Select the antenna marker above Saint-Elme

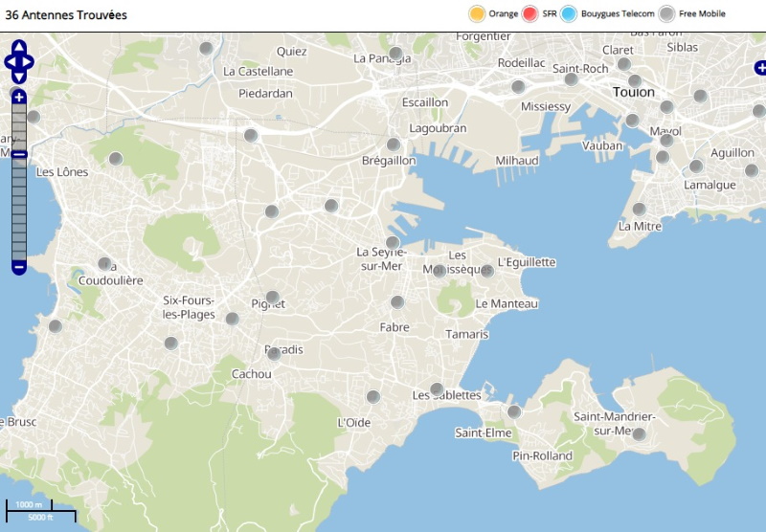click(514, 411)
